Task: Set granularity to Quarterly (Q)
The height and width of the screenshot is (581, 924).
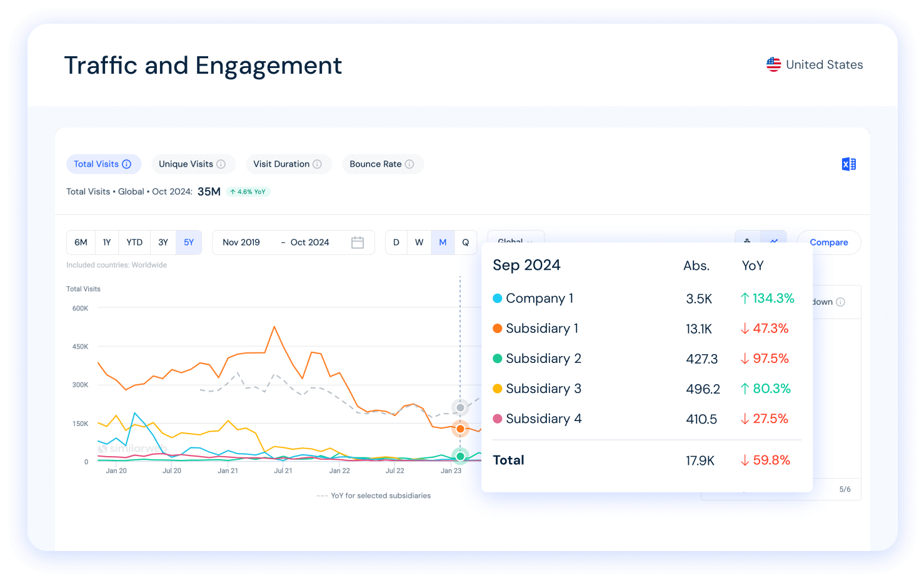Action: [465, 242]
